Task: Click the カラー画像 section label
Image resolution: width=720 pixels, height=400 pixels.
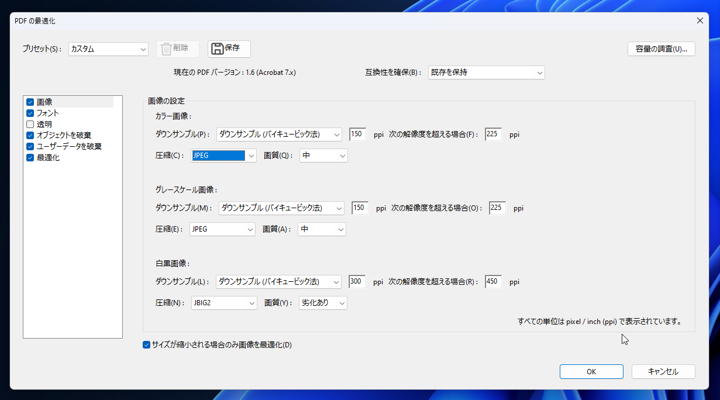Action: tap(174, 117)
